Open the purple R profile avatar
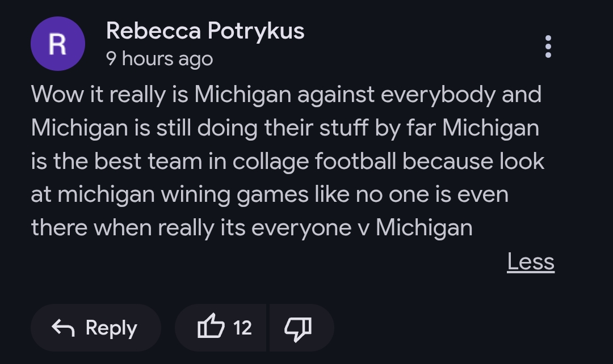This screenshot has width=613, height=364. pos(57,44)
